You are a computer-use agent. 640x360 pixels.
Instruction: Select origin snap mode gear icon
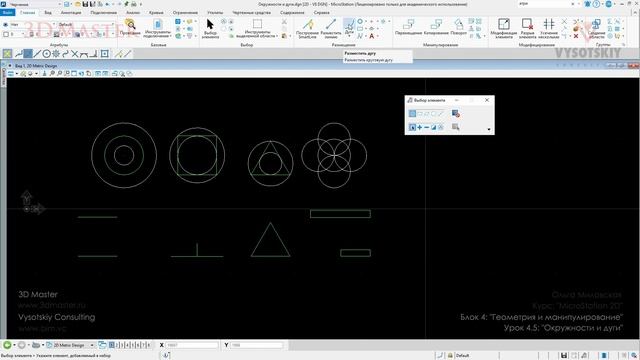[56, 53]
